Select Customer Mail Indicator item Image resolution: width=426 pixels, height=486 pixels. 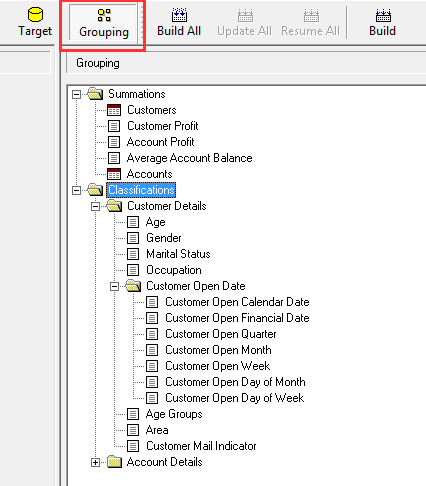coord(201,446)
